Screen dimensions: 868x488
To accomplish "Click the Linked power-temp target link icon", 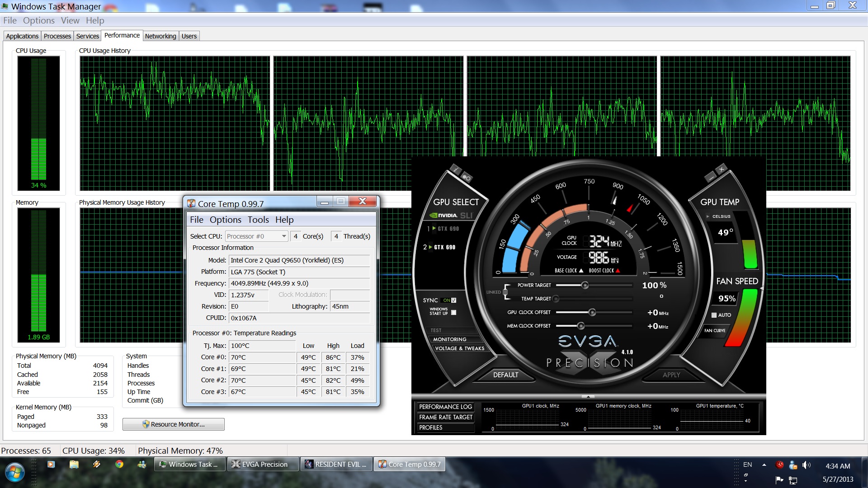I will [x=505, y=292].
